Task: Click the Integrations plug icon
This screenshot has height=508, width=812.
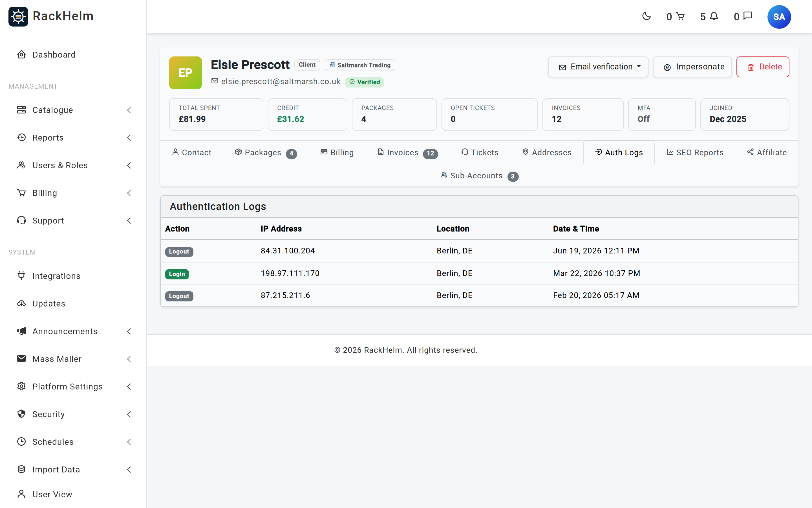Action: coord(21,275)
